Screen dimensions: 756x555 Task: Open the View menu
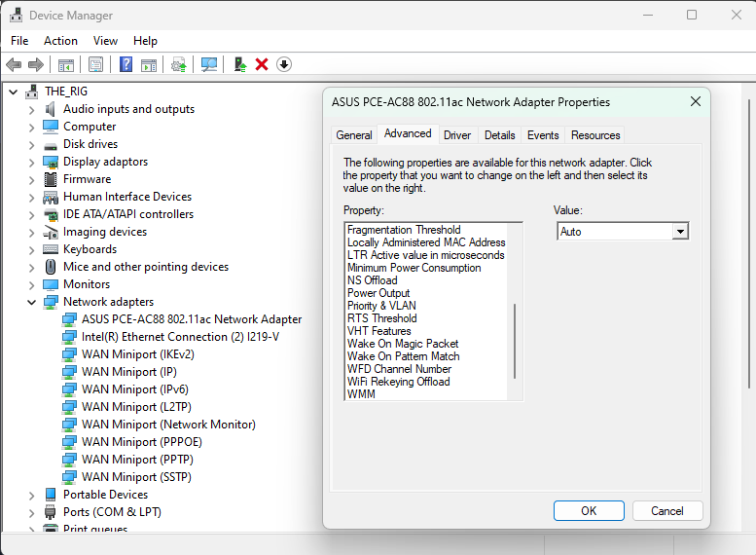pyautogui.click(x=105, y=41)
